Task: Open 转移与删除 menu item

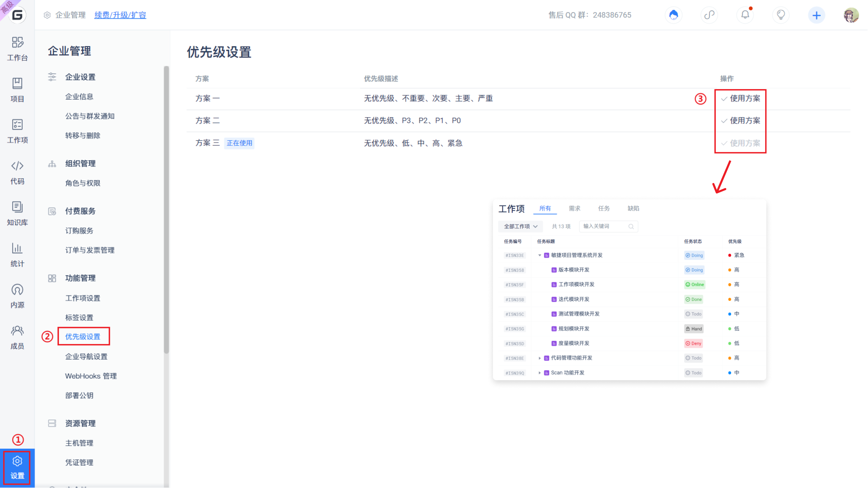Action: coord(83,136)
